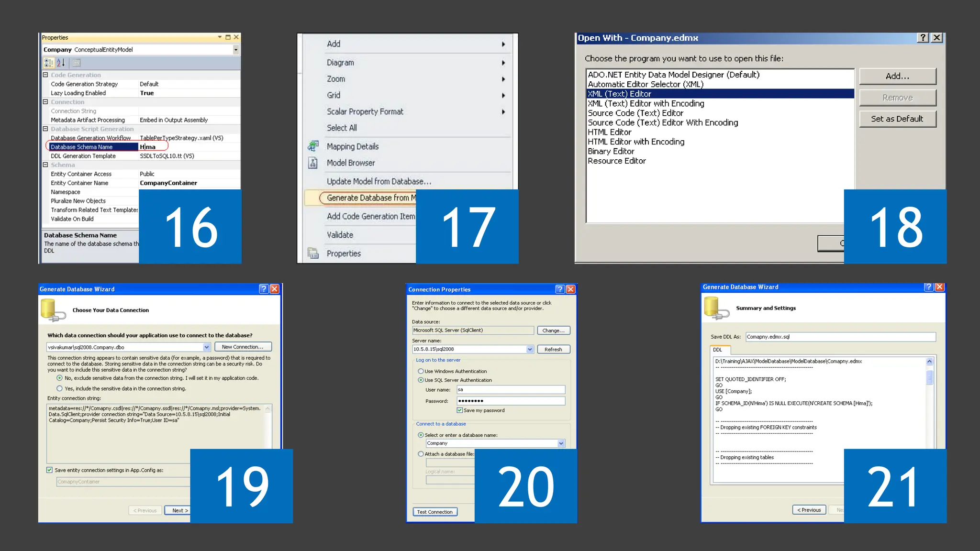
Task: Open the data connection dropdown in wizard
Action: [206, 347]
